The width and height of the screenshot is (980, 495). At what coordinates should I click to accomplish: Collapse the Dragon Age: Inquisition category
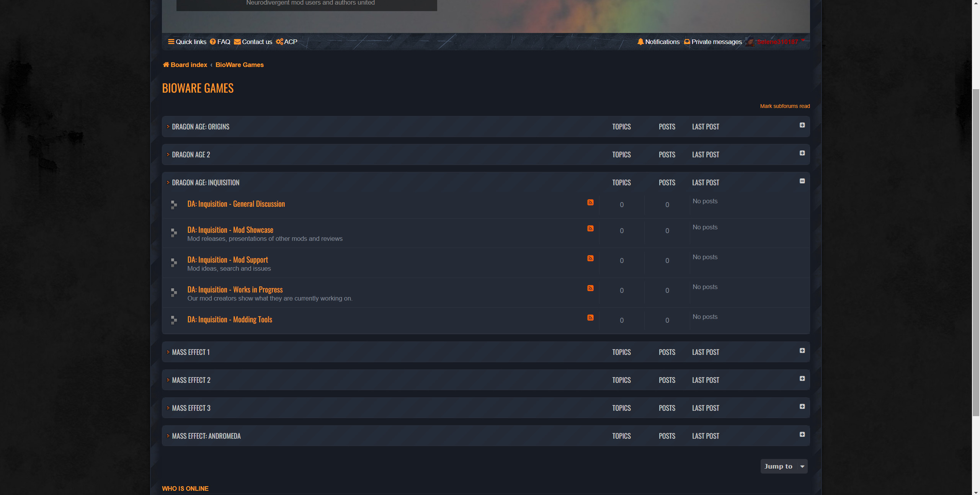(x=802, y=181)
